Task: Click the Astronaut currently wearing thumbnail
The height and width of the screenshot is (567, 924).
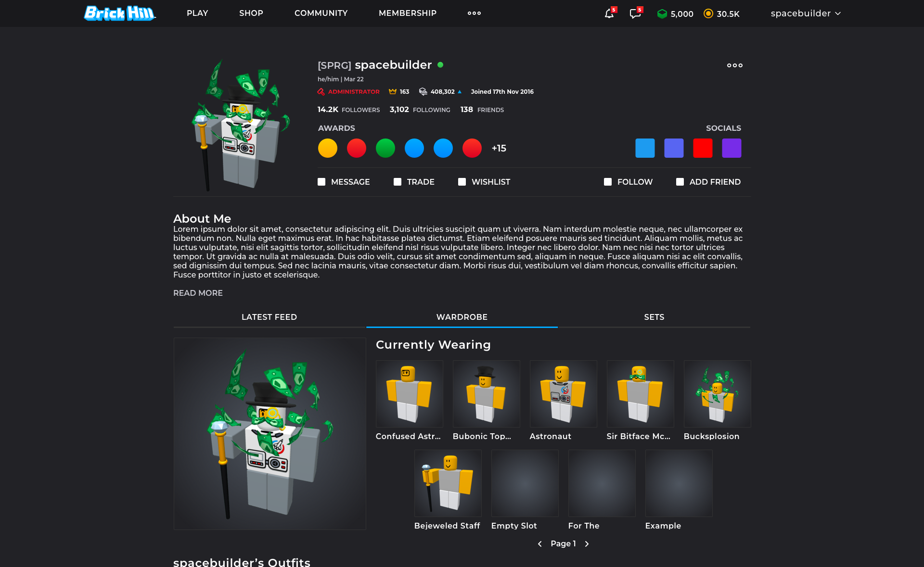Action: click(562, 393)
